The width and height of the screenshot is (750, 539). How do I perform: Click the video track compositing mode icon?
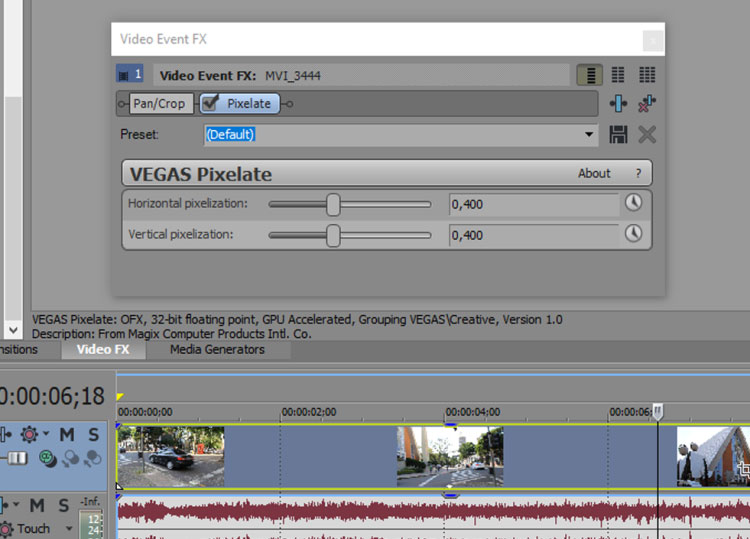click(47, 459)
